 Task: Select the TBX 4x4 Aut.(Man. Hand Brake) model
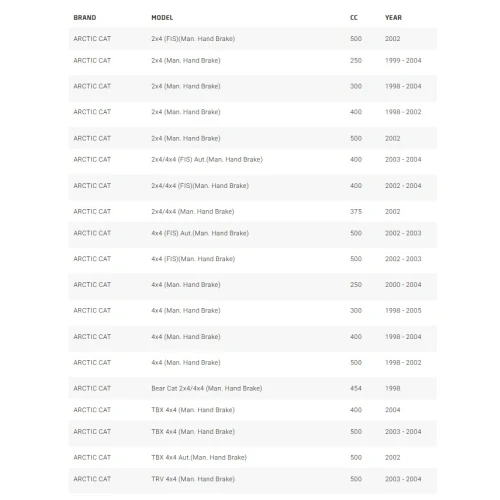tap(199, 458)
